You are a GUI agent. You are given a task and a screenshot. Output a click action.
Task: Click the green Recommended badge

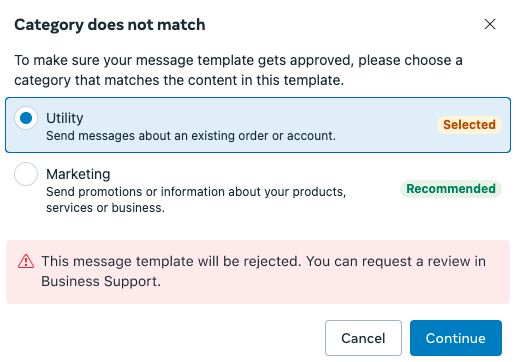(451, 189)
